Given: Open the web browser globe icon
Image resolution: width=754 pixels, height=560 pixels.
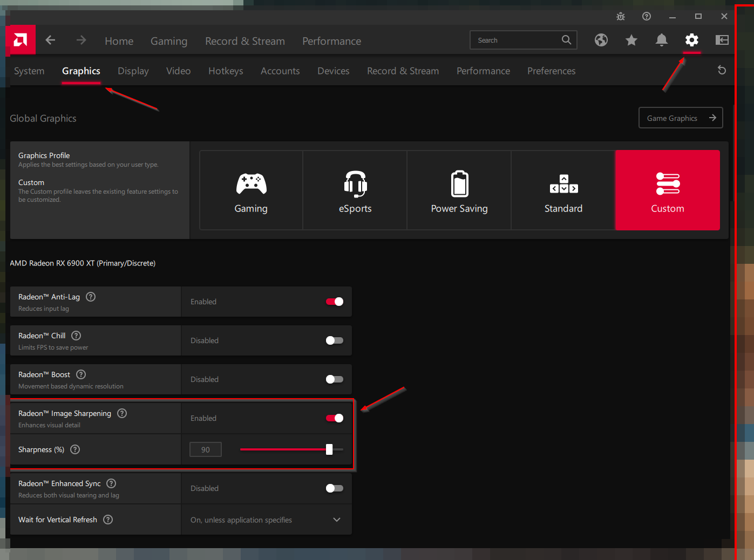Looking at the screenshot, I should click(601, 40).
